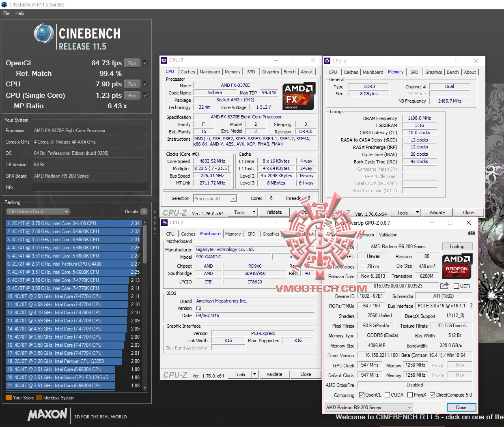Image resolution: width=504 pixels, height=427 pixels.
Task: Click the BIOS version share/save icon in GPU-Z
Action: point(444,285)
